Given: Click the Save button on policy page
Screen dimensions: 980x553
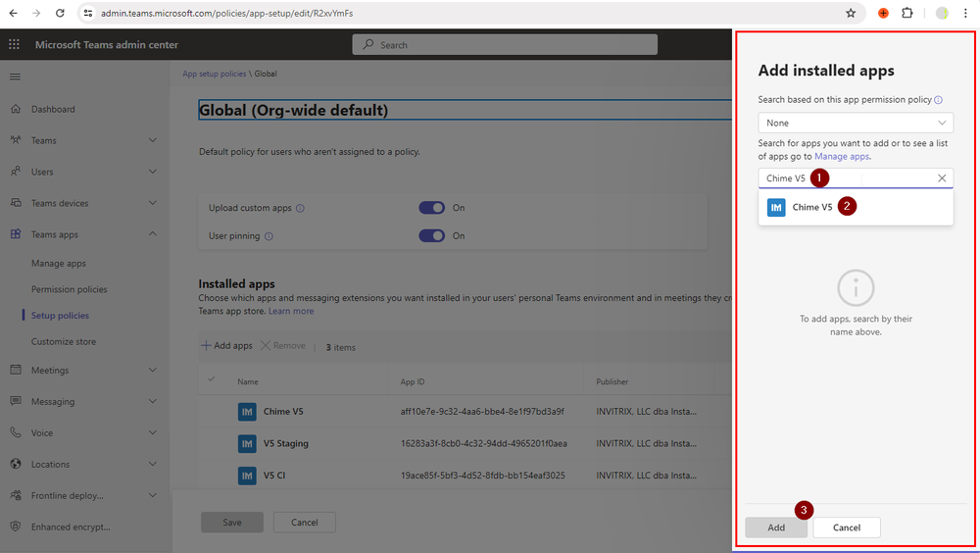Looking at the screenshot, I should [232, 523].
